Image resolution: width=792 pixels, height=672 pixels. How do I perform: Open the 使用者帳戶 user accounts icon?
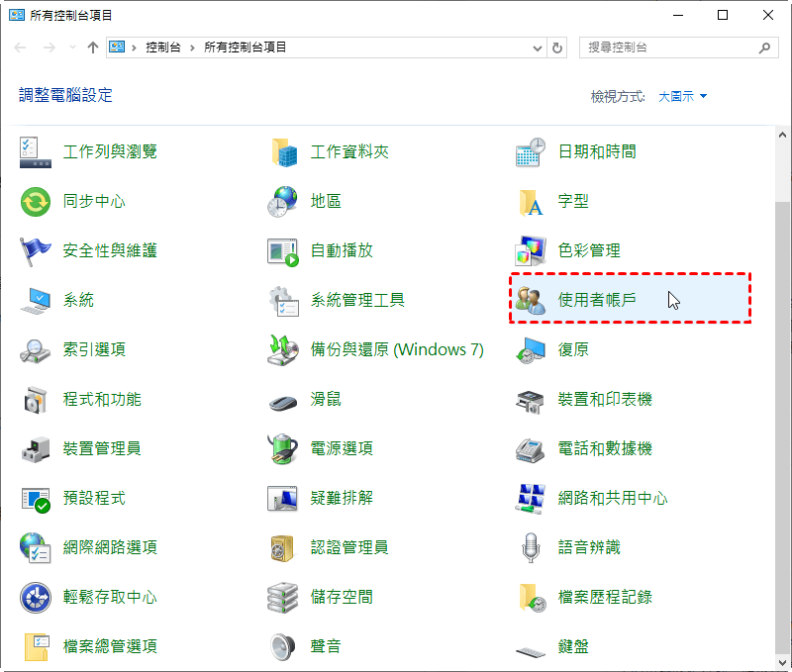(x=531, y=300)
